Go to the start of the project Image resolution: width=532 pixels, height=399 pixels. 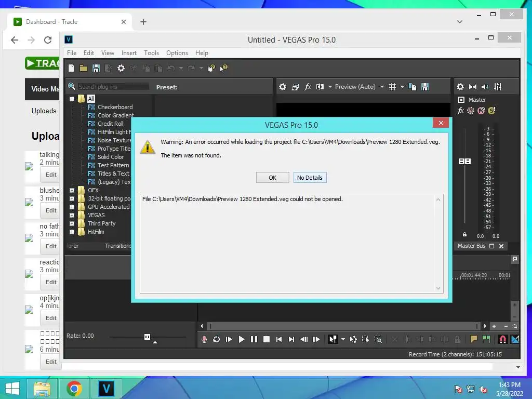pos(279,339)
